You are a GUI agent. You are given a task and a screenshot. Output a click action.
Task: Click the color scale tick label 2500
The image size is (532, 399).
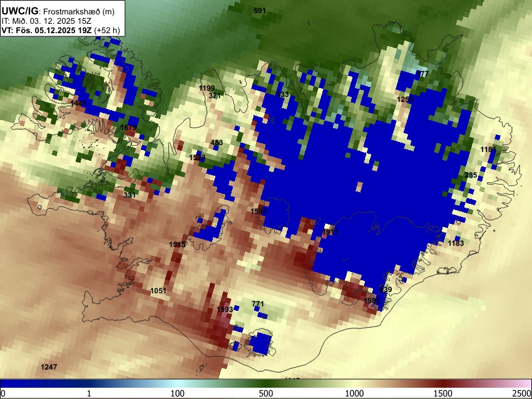(x=522, y=393)
